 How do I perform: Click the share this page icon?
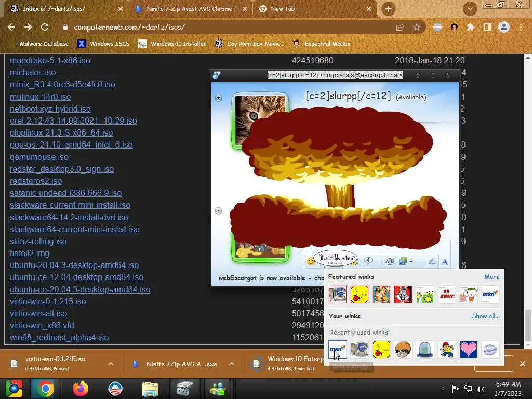pyautogui.click(x=400, y=27)
